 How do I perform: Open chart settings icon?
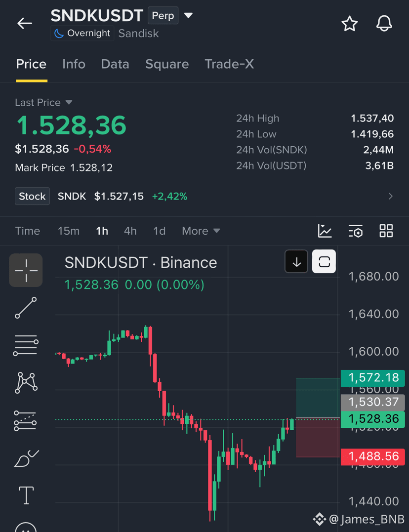click(355, 231)
